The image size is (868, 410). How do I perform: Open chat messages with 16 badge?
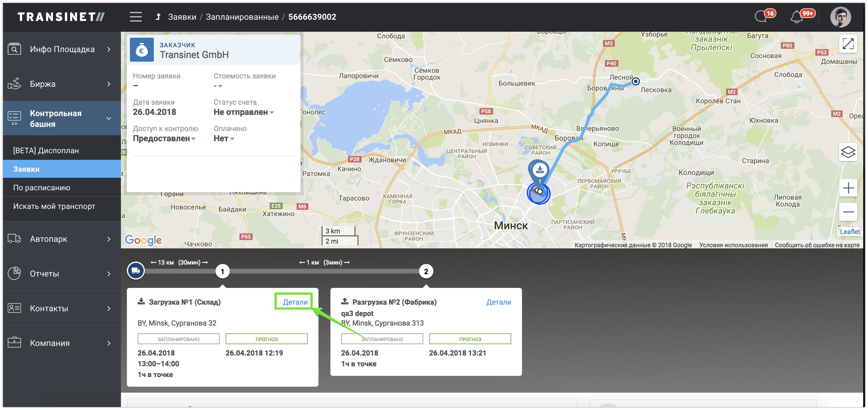[x=761, y=16]
